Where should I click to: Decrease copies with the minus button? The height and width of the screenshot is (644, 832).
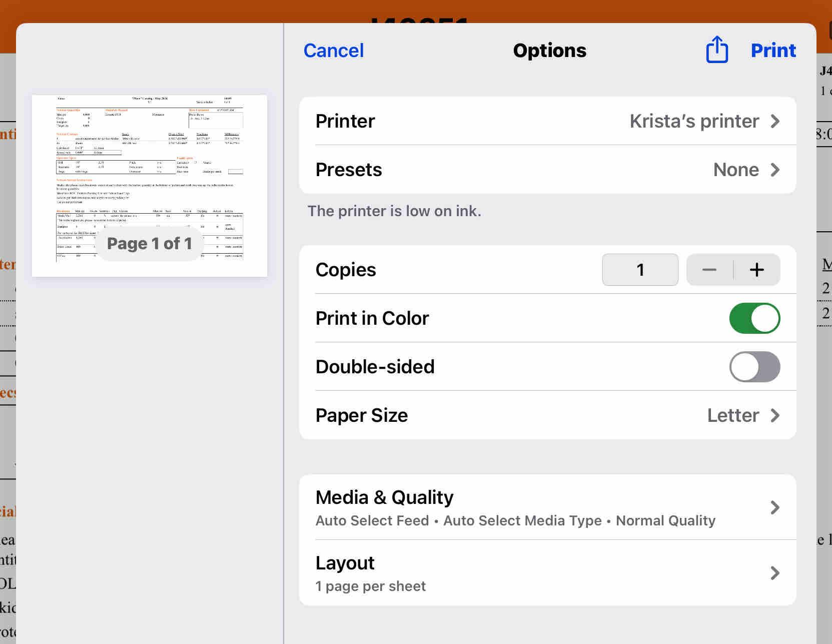click(709, 270)
